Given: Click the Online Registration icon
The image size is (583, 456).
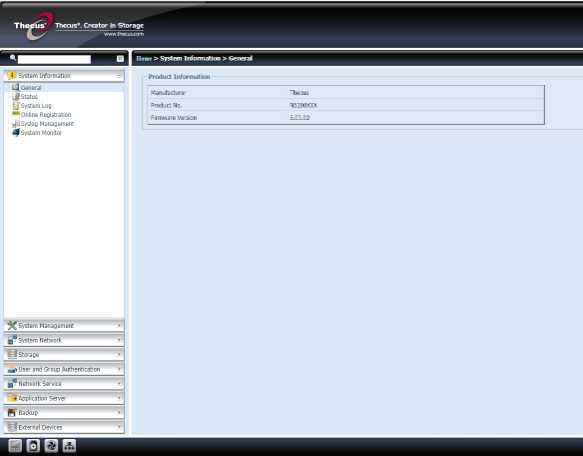Looking at the screenshot, I should tap(16, 114).
